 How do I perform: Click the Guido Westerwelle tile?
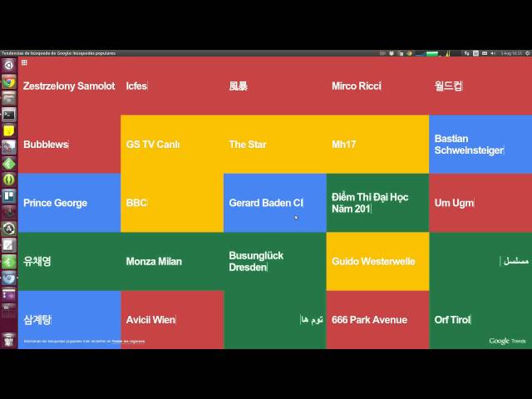(377, 261)
